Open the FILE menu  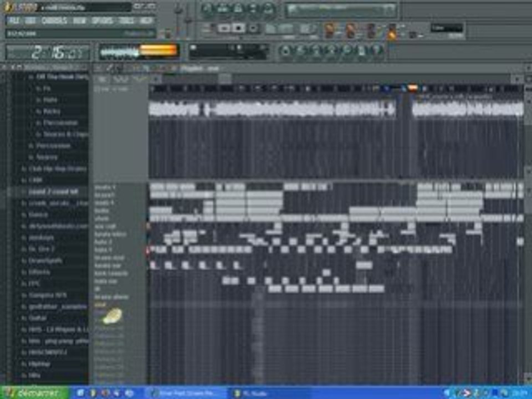click(x=14, y=21)
